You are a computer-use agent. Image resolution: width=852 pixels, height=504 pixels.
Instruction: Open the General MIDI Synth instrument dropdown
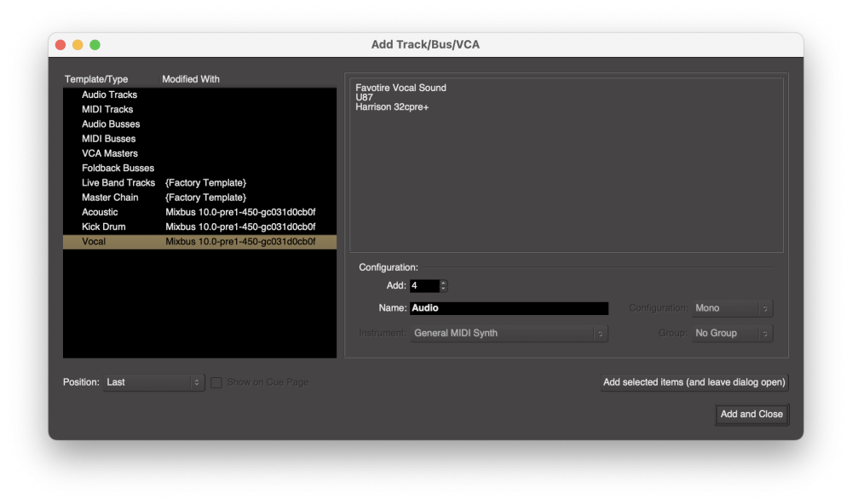[x=509, y=333]
